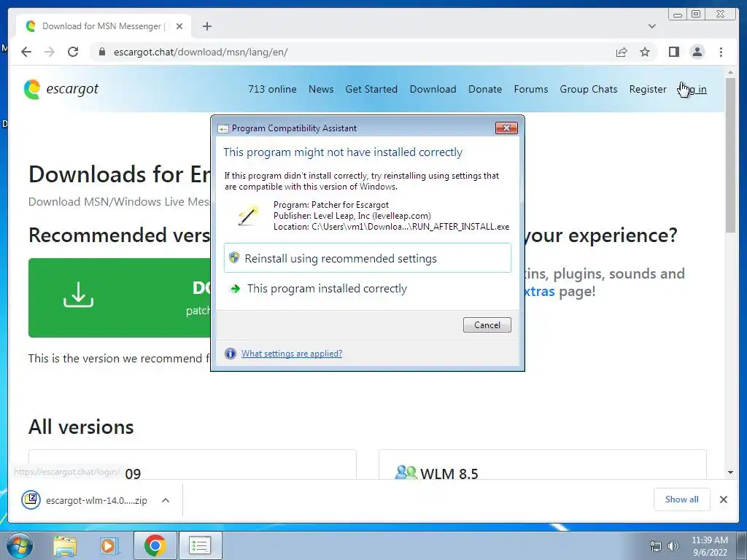Reload the page with refresh icon
Image resolution: width=747 pixels, height=560 pixels.
point(73,52)
